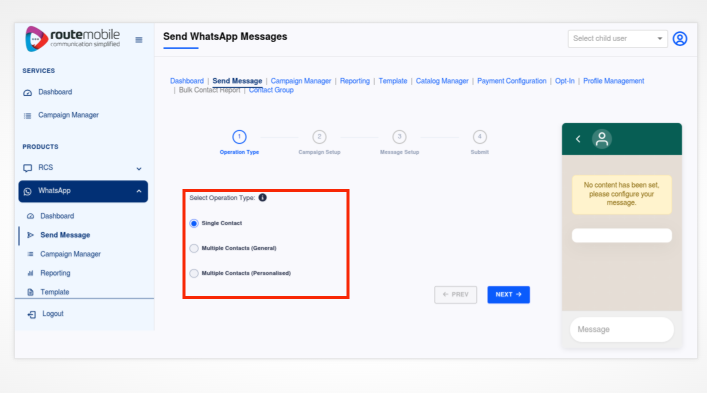
Task: Select Multiple Contacts (General) radio option
Action: tap(194, 248)
